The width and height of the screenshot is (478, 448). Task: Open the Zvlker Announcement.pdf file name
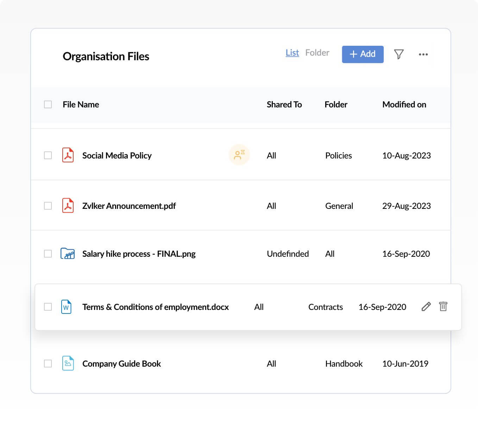129,206
